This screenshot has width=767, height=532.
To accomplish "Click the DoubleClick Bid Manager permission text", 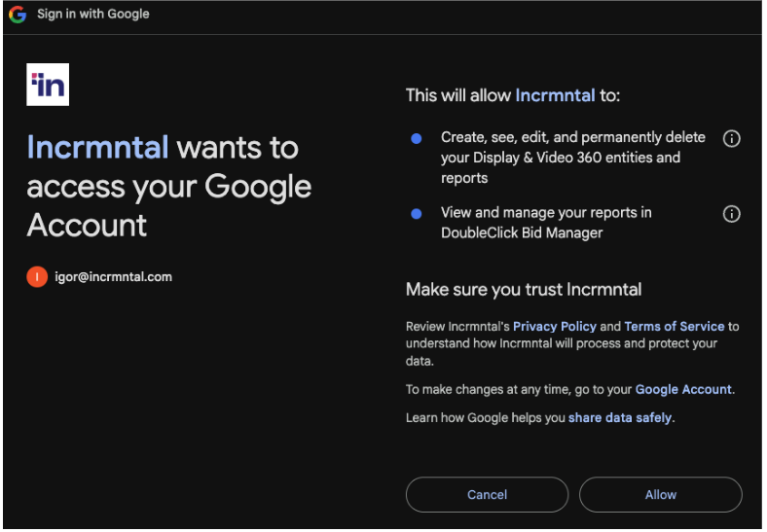I will pos(545,223).
